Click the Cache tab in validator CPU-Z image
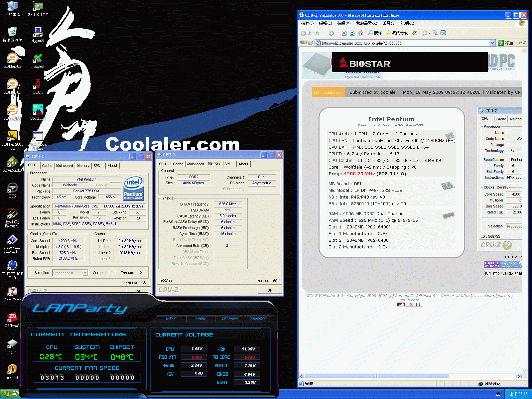Screen dimensions: 532x399 click(x=501, y=119)
